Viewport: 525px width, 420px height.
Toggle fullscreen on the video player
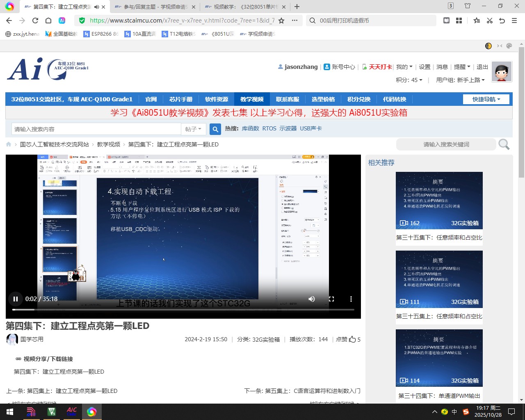click(x=331, y=299)
